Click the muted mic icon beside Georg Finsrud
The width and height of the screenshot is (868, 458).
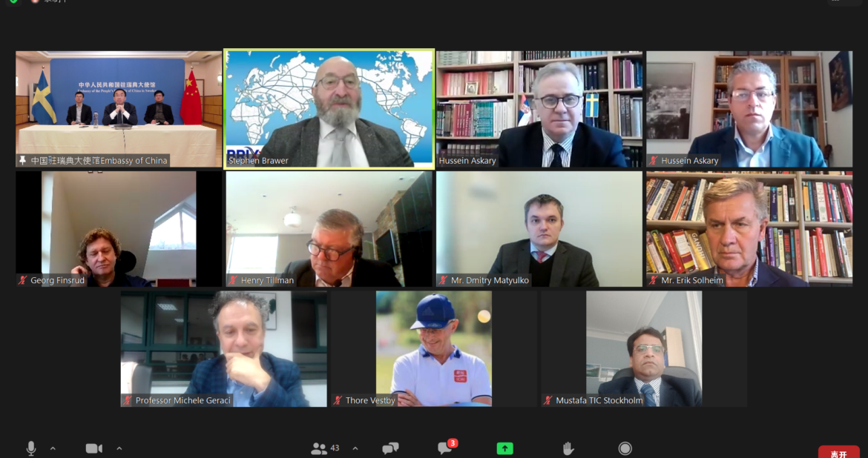[23, 280]
